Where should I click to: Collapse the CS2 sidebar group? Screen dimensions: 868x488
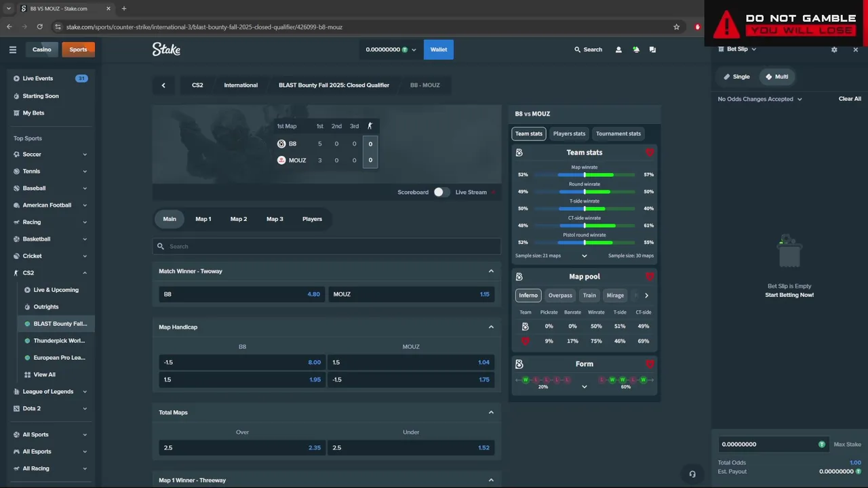(85, 273)
